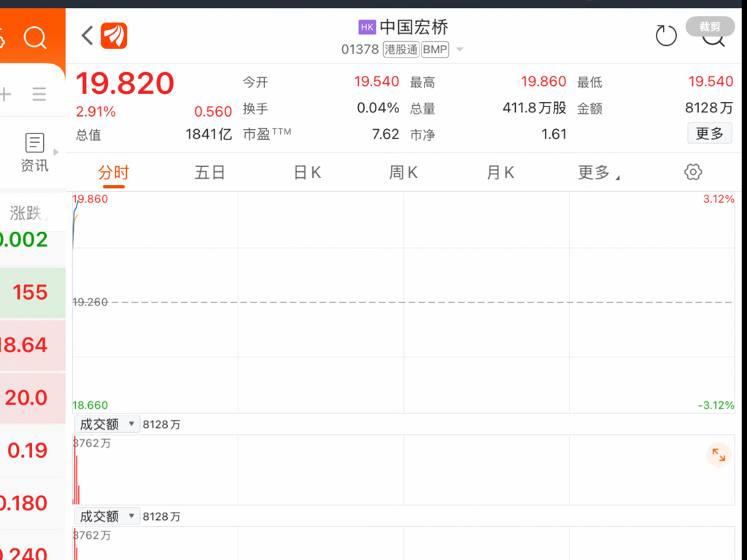The image size is (747, 560).
Task: Expand the arrow beside 资讯
Action: coord(55,152)
